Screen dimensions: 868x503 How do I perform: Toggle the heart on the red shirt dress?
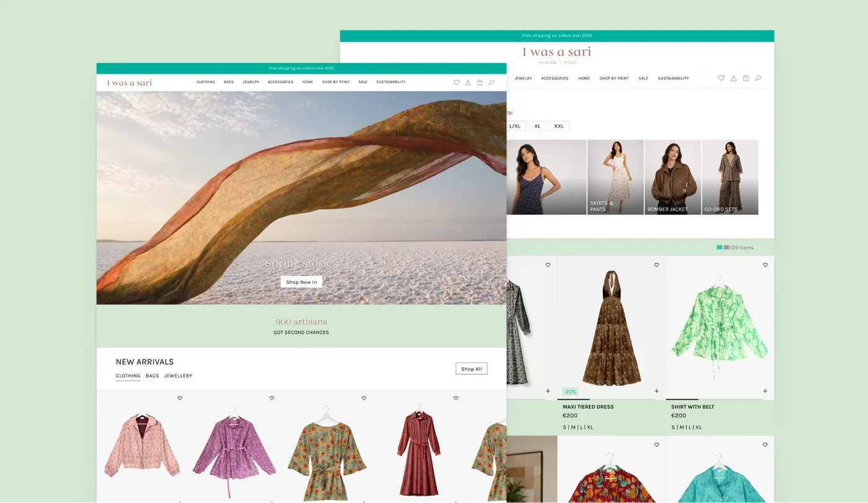[456, 398]
